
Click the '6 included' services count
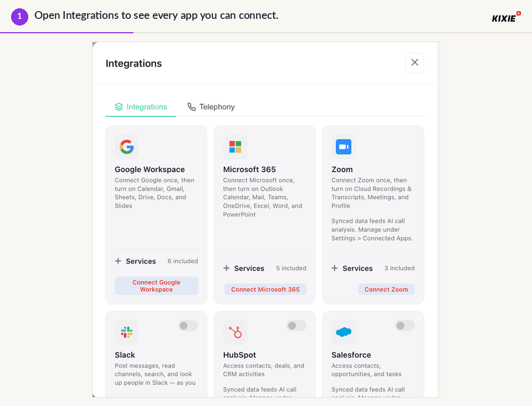click(x=182, y=261)
